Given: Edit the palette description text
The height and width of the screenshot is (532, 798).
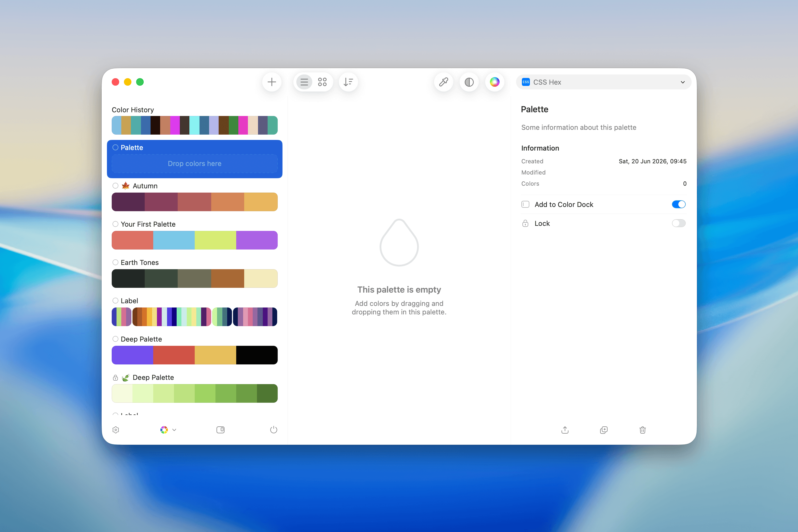Looking at the screenshot, I should point(579,127).
